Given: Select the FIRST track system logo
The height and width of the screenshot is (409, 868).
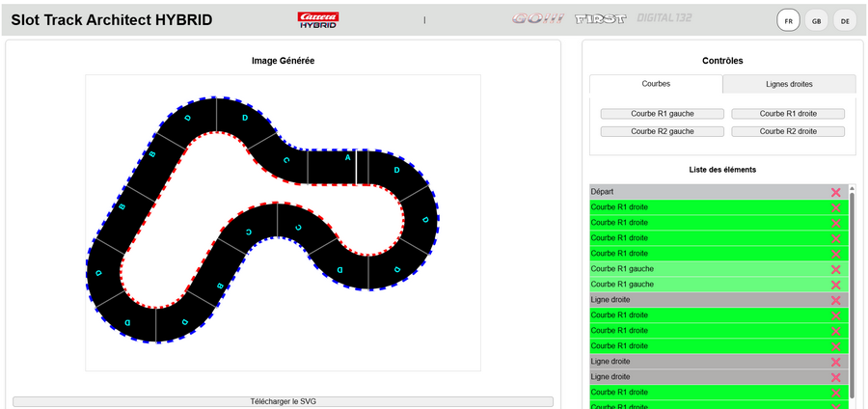Looking at the screenshot, I should [x=600, y=19].
